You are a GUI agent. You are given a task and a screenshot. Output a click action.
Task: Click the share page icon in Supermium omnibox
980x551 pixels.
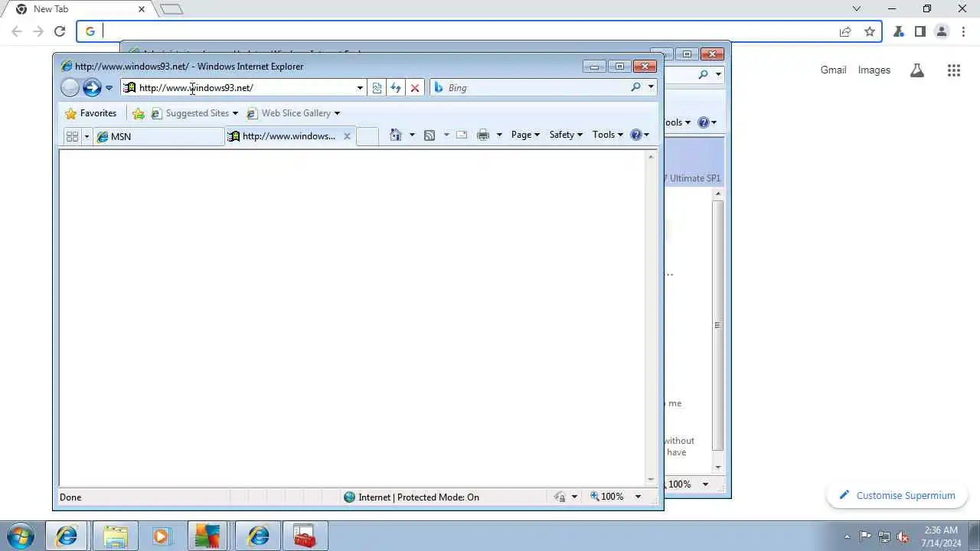point(845,31)
